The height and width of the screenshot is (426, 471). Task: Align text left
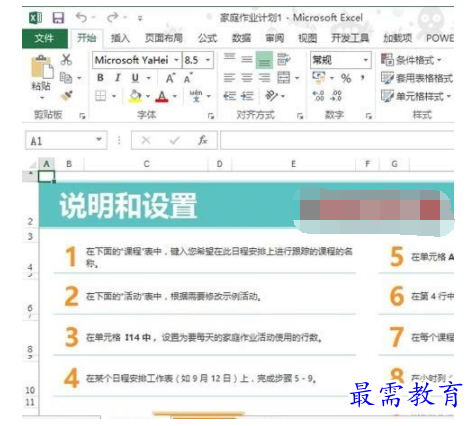pyautogui.click(x=229, y=78)
